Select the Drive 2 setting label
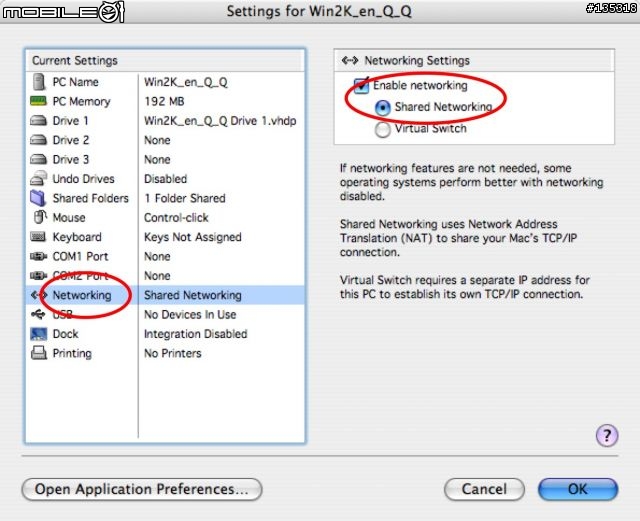Viewport: 640px width, 521px height. click(x=71, y=140)
